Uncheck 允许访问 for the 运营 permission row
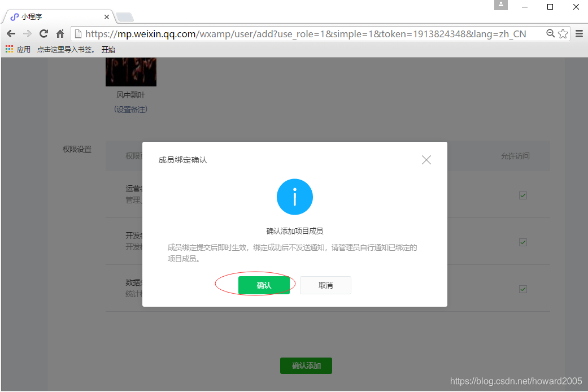 522,195
